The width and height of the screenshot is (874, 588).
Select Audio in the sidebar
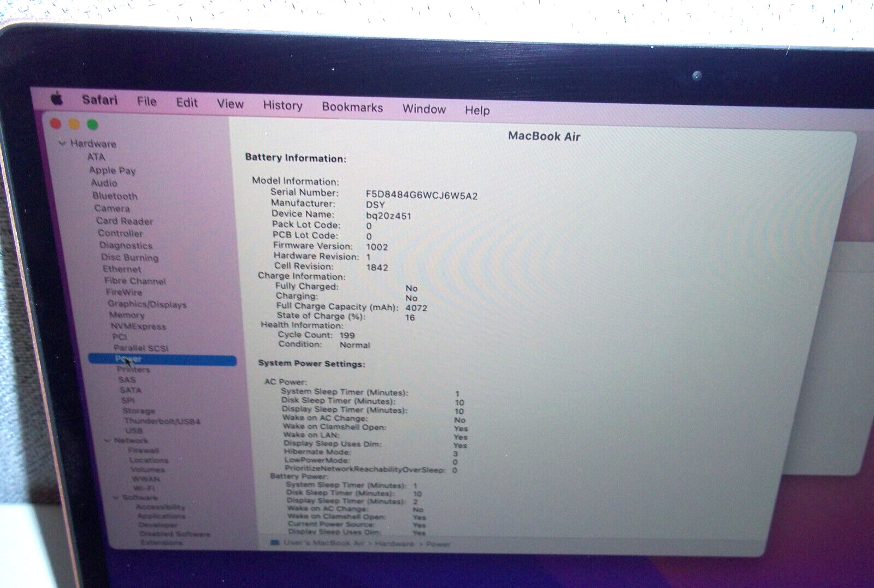click(104, 183)
